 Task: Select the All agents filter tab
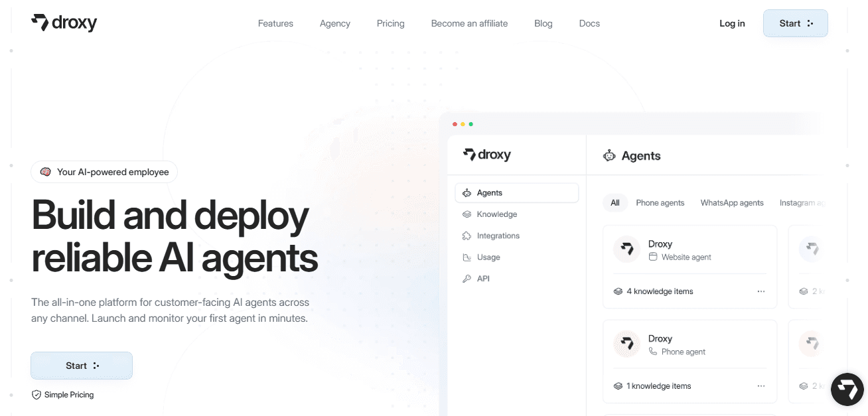tap(615, 203)
